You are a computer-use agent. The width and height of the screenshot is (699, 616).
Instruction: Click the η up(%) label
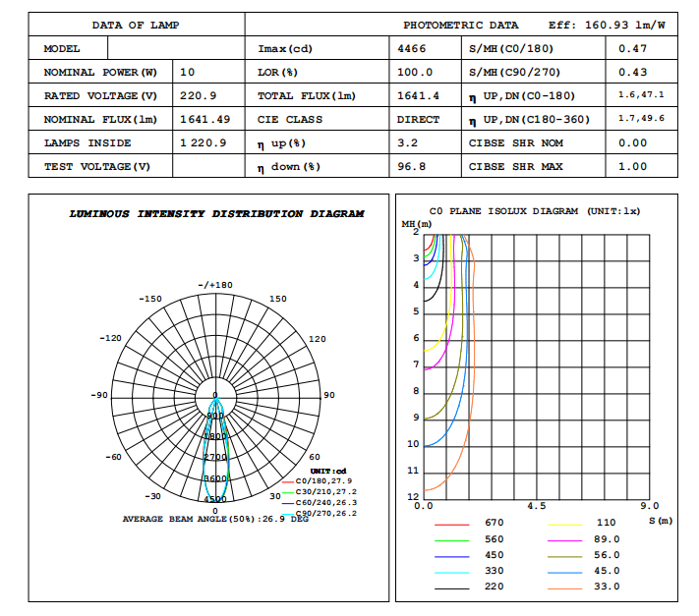coord(281,143)
